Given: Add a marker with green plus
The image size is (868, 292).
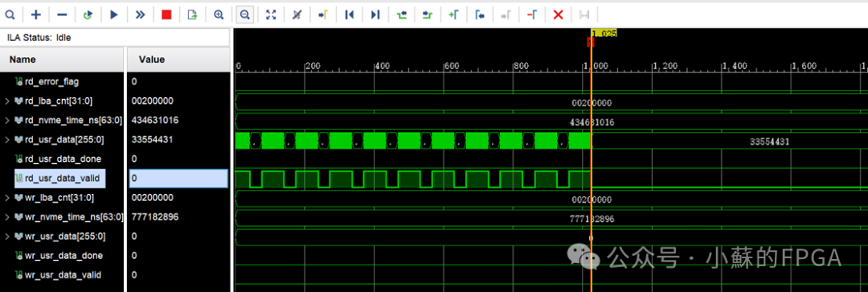Looking at the screenshot, I should [453, 15].
